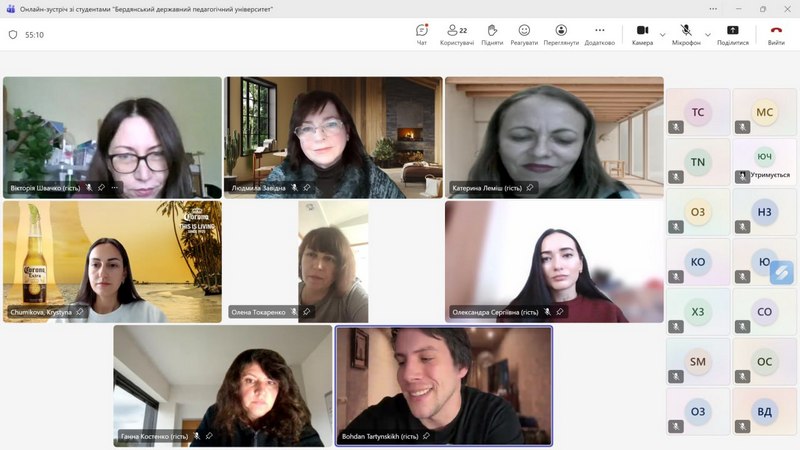Unmute the microphone (Мікрофон)

686,34
